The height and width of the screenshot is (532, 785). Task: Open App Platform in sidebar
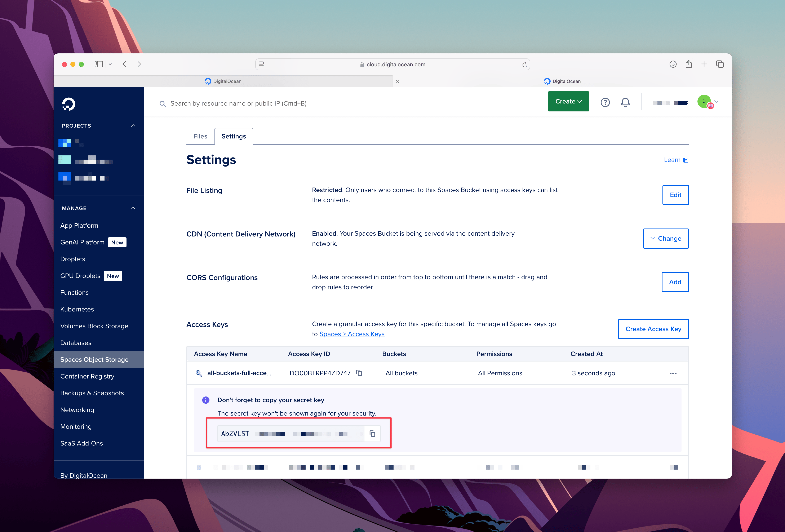point(79,225)
